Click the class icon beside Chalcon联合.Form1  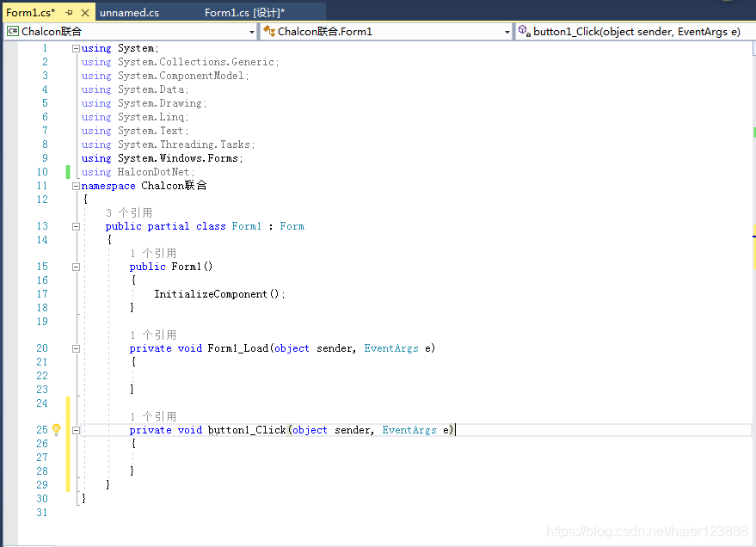click(269, 31)
